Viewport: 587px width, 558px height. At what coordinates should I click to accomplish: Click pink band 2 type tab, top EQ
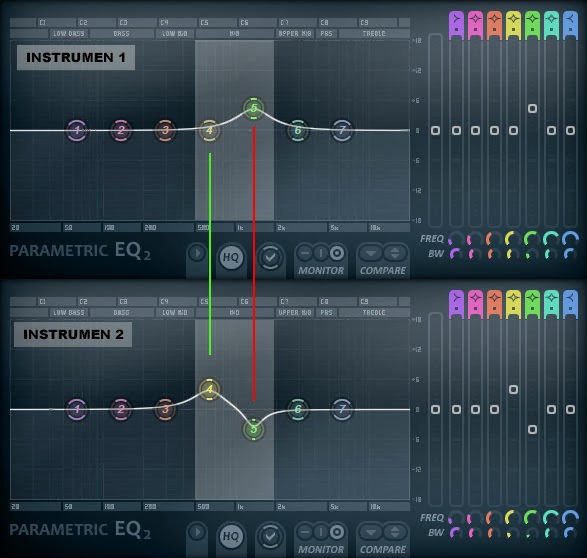(x=475, y=25)
